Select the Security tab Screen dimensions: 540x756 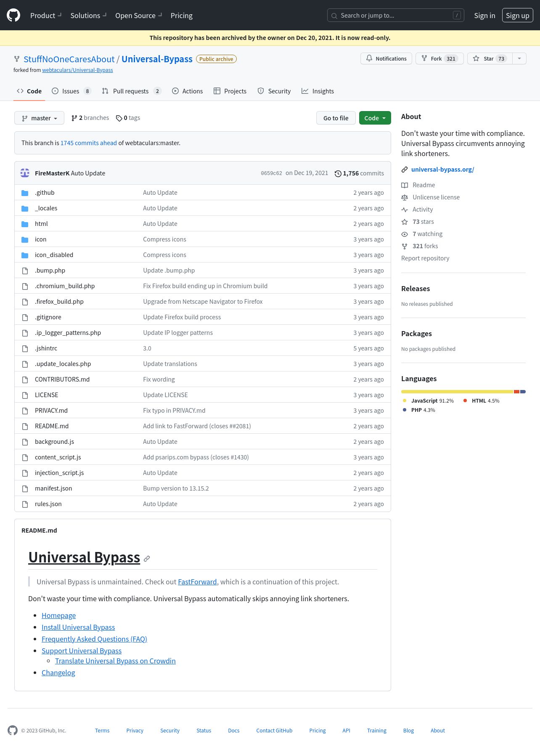pos(274,91)
